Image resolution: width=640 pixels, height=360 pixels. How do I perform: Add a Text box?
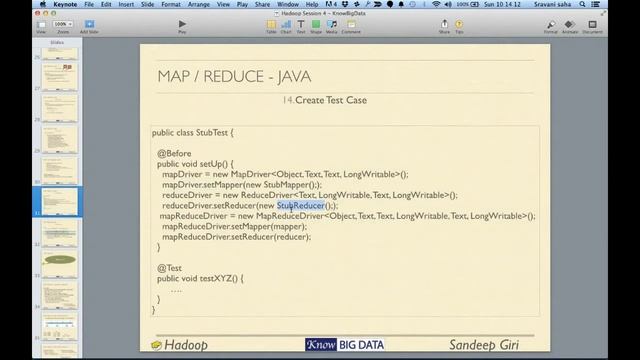[x=301, y=24]
